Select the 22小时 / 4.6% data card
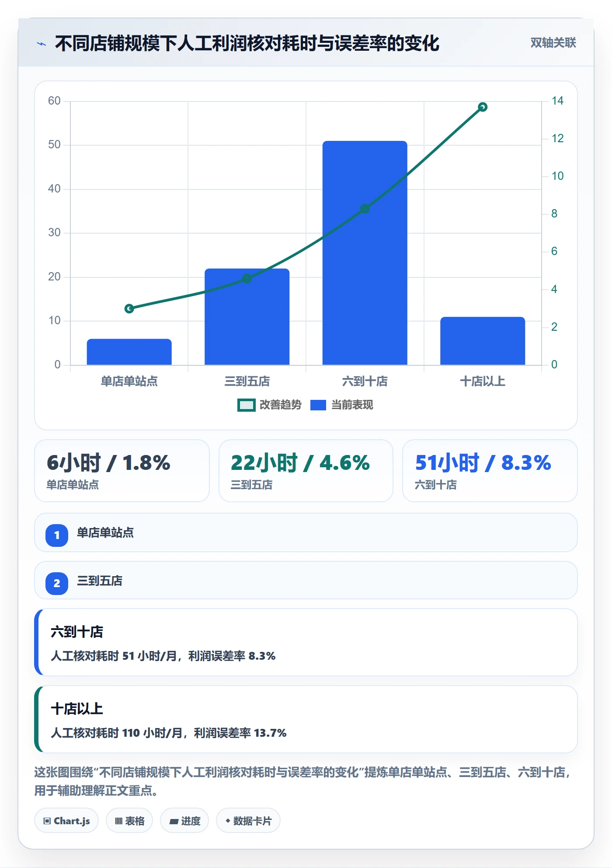Image resolution: width=612 pixels, height=868 pixels. tap(306, 471)
